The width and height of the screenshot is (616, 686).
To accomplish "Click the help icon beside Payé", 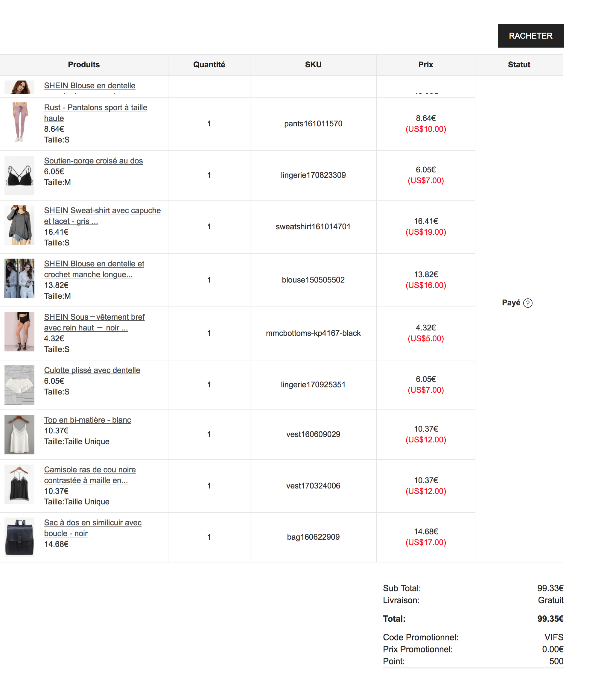I will 528,303.
